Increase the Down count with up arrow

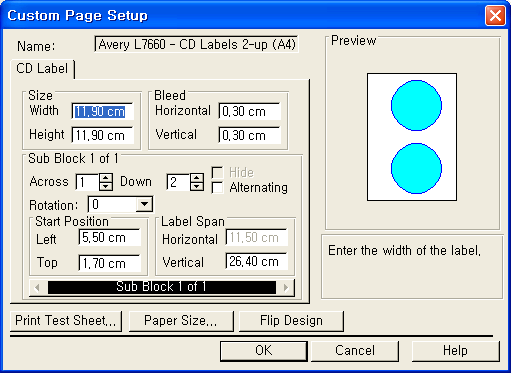(197, 178)
